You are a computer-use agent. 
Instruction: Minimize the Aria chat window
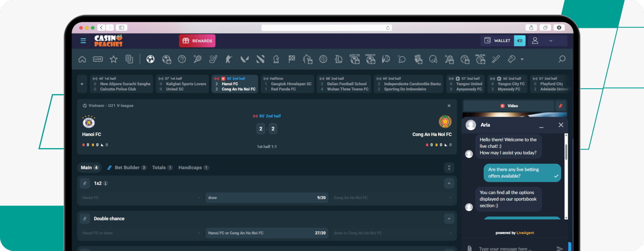pyautogui.click(x=541, y=127)
